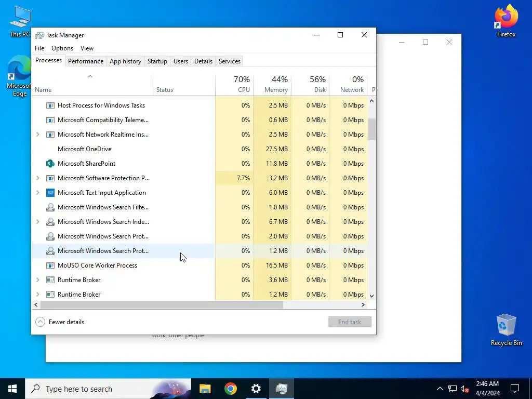The width and height of the screenshot is (532, 399).
Task: Collapse Task Manager with Fewer details
Action: [x=60, y=322]
